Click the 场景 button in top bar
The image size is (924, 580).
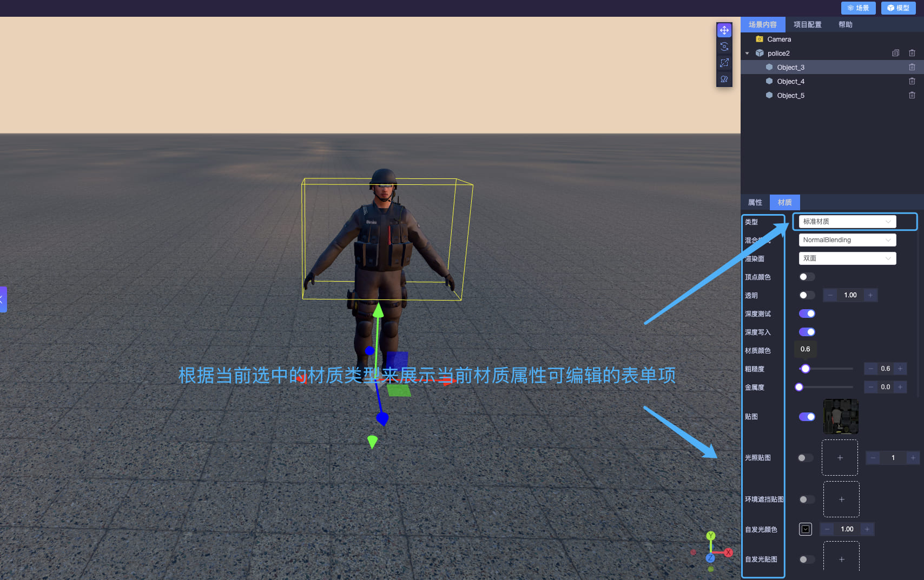click(x=858, y=8)
